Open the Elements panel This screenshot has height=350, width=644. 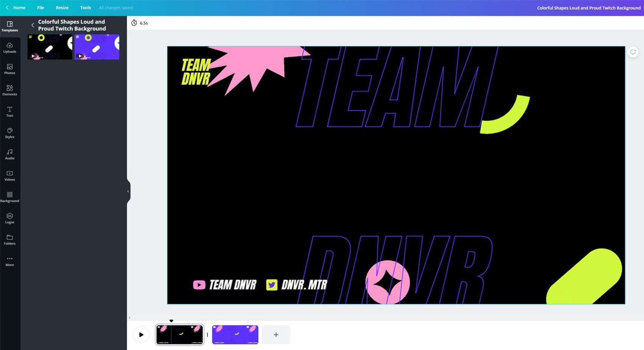click(9, 91)
